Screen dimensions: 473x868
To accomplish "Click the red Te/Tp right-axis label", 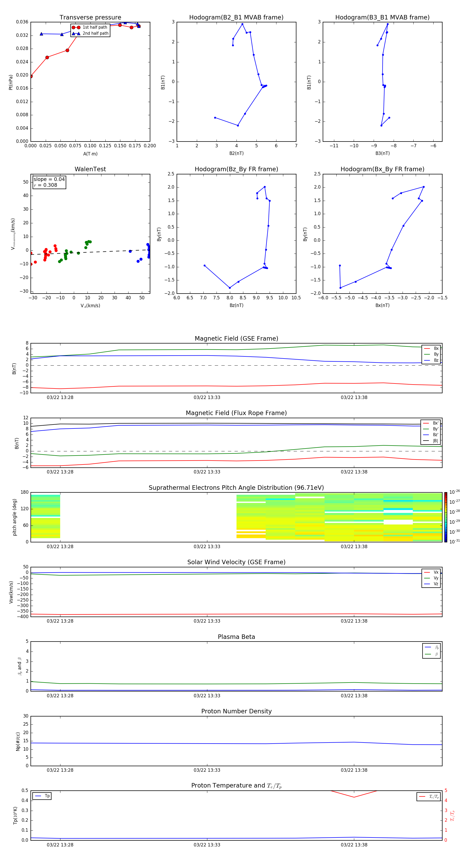I will click(452, 815).
